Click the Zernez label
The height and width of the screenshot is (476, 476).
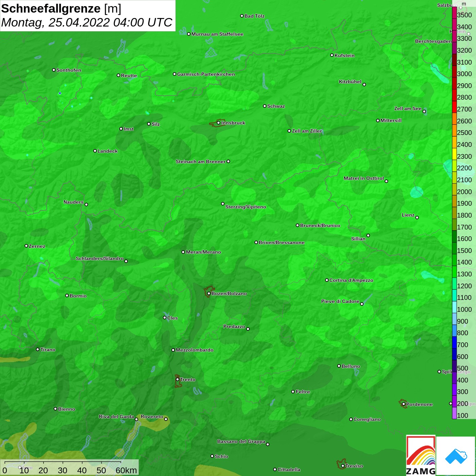tap(37, 246)
